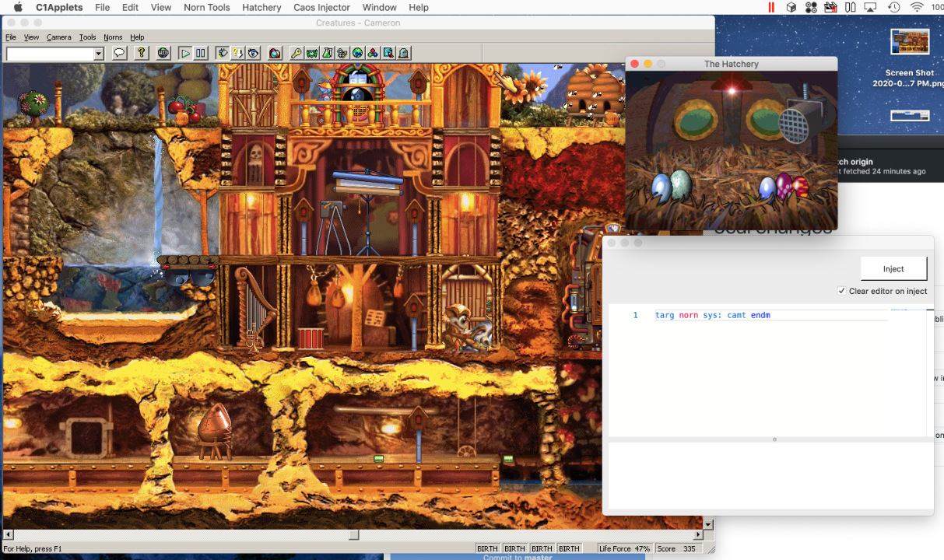Open View menu in Creatures window
Image resolution: width=944 pixels, height=560 pixels.
(x=31, y=37)
